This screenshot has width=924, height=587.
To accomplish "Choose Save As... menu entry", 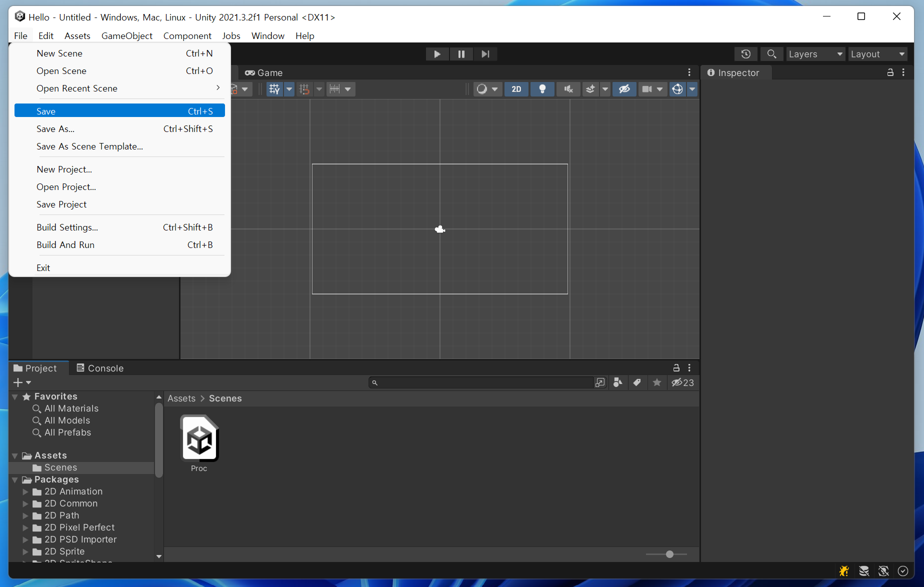I will [119, 129].
